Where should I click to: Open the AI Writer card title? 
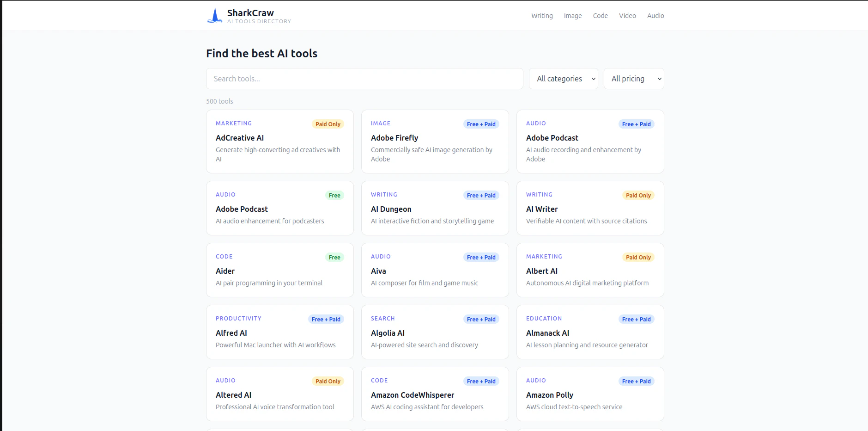pyautogui.click(x=542, y=209)
